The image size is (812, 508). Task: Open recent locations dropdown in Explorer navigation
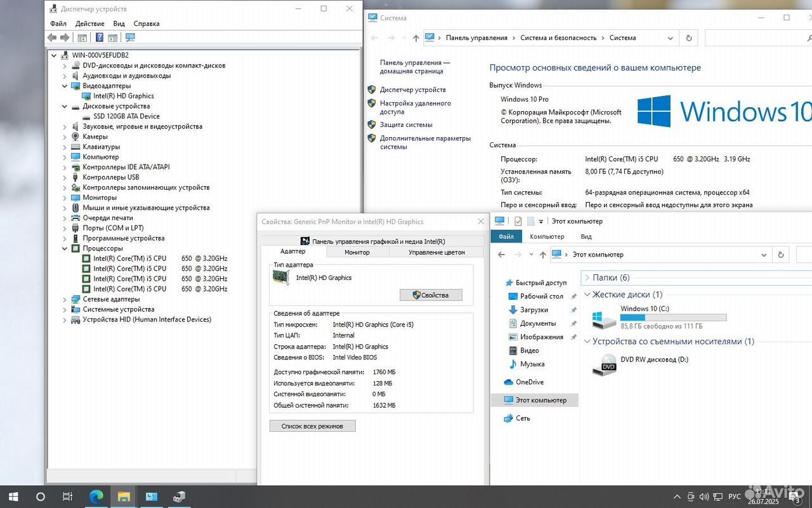531,255
